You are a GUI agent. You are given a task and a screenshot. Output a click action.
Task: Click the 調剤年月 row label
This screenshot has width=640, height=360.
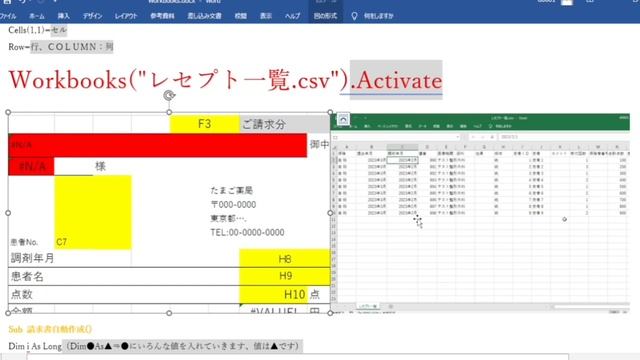coord(33,258)
